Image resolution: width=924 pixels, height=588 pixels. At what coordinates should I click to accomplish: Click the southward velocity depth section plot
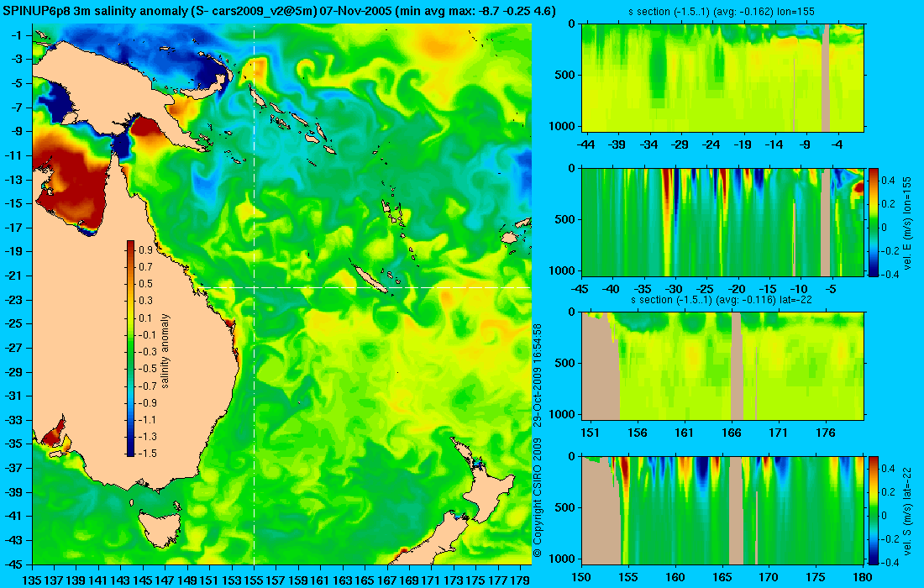722,510
